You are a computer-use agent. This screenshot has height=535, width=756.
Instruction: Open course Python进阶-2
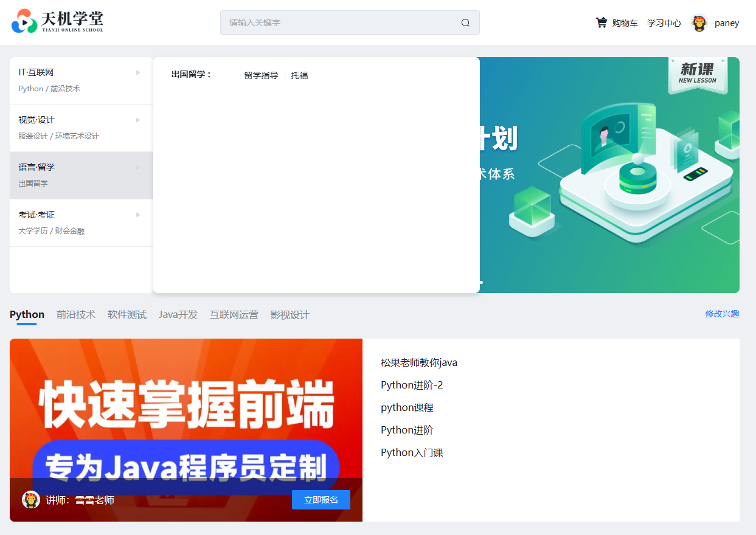point(412,385)
